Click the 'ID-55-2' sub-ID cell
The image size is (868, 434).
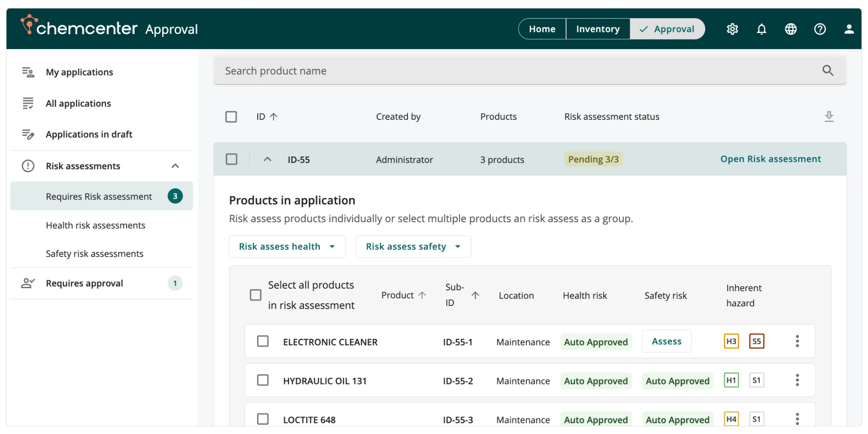coord(458,381)
